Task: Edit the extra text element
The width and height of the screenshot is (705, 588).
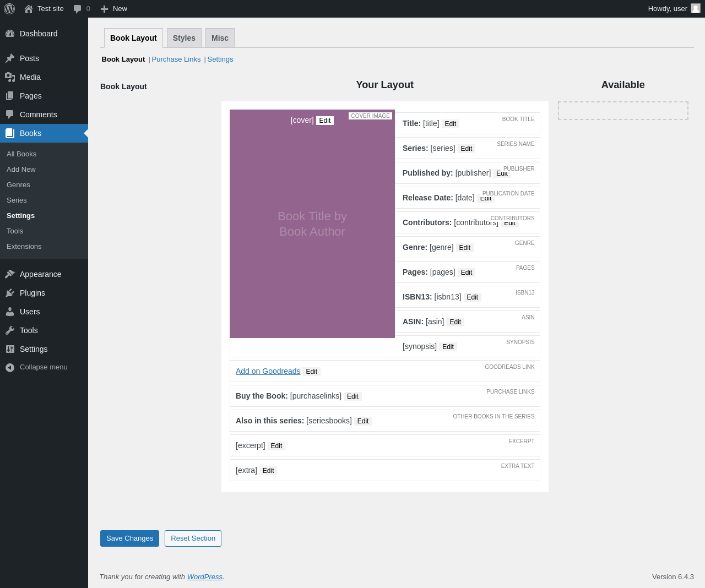Action: pos(268,471)
